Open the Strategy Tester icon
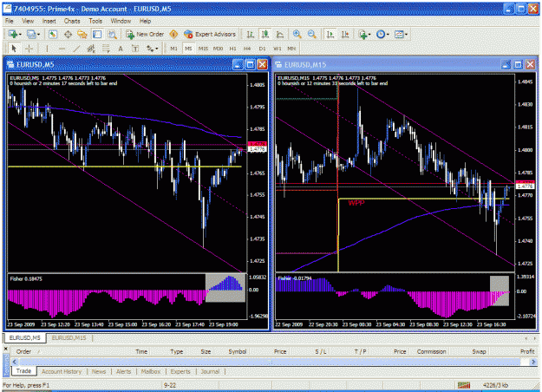Image resolution: width=542 pixels, height=392 pixels. [x=112, y=34]
